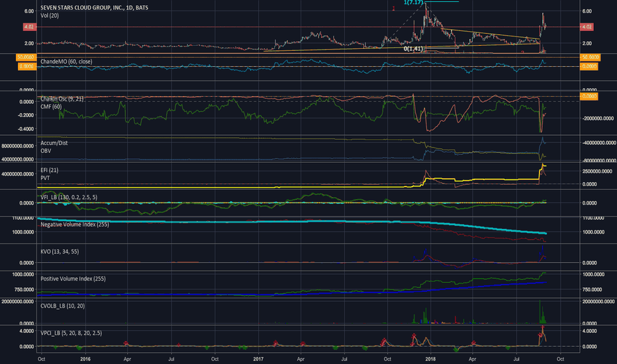617x364 pixels.
Task: Select the CMF (60) indicator label
Action: (51, 107)
